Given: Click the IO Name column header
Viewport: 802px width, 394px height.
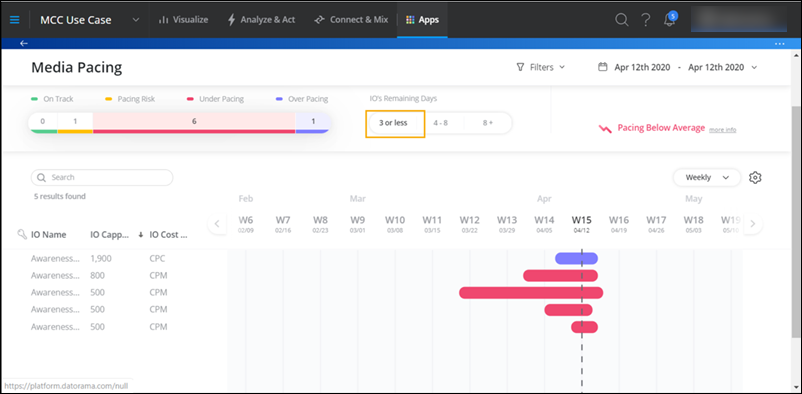Looking at the screenshot, I should pos(49,235).
